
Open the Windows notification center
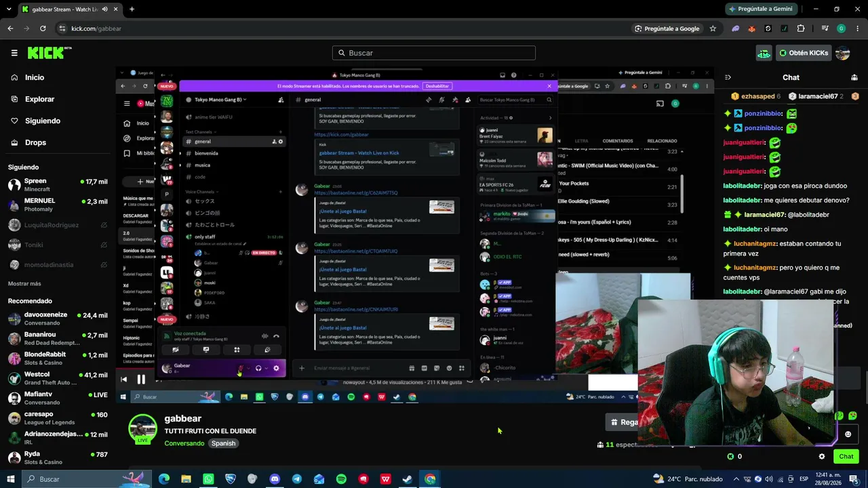pyautogui.click(x=854, y=479)
